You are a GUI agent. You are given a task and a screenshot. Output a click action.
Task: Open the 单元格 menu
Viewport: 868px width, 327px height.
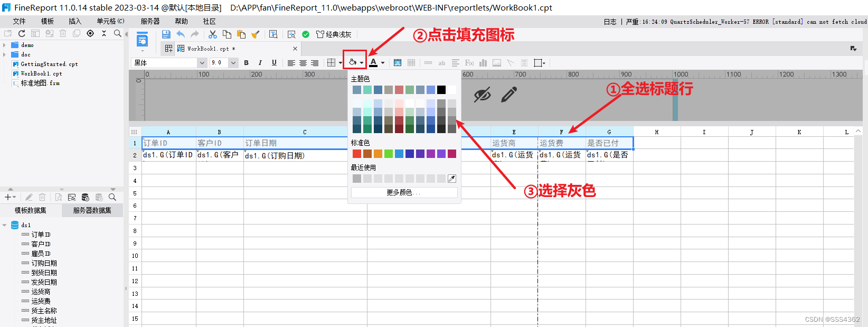point(110,21)
